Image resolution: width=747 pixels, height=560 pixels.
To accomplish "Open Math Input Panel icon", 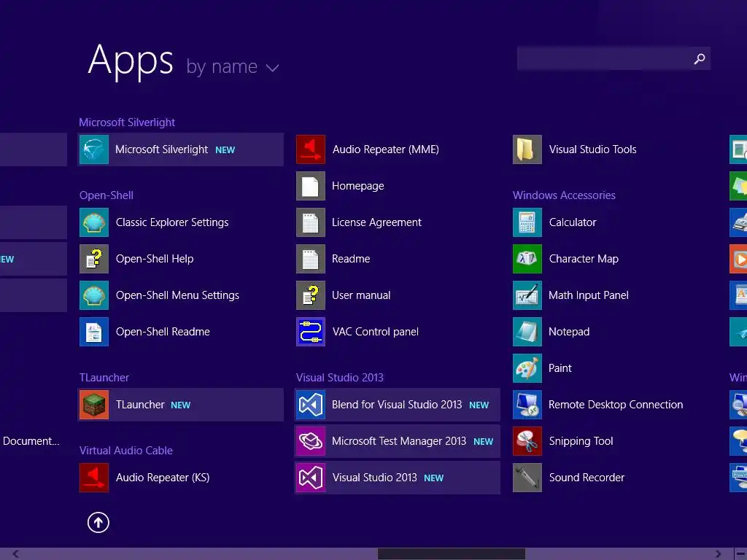I will coord(527,295).
